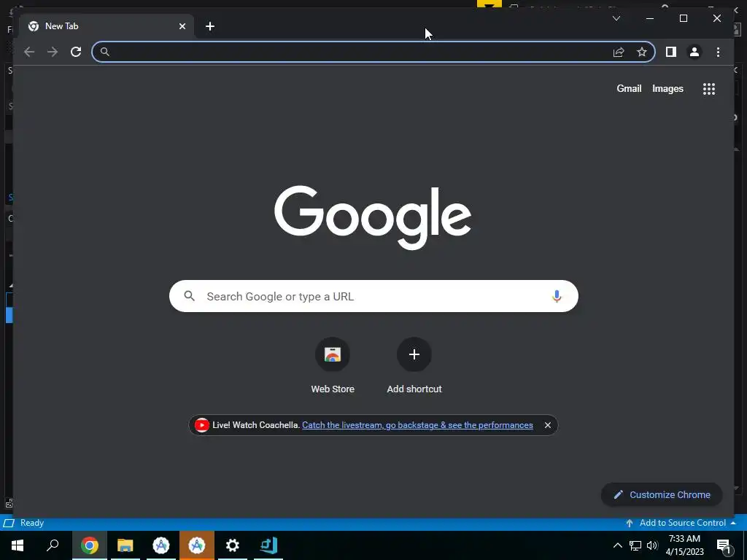
Task: Go back using Chrome's back arrow
Action: 29,52
